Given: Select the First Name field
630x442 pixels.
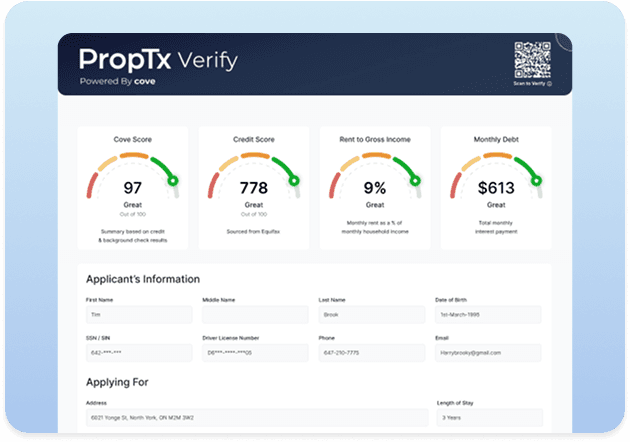Looking at the screenshot, I should tap(139, 314).
